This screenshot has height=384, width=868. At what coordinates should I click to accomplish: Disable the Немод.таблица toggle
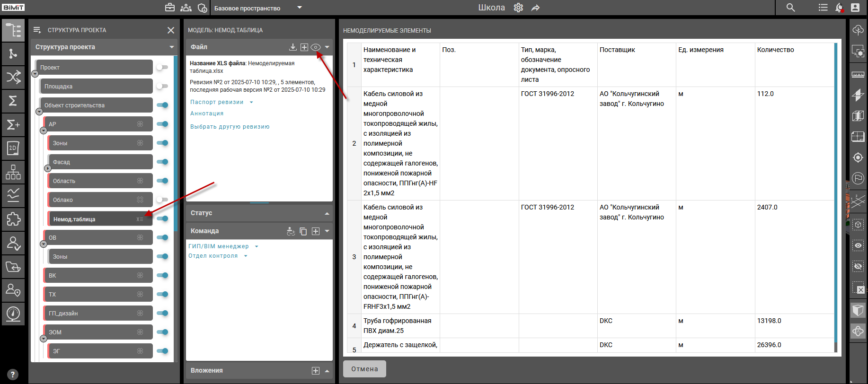click(x=162, y=218)
